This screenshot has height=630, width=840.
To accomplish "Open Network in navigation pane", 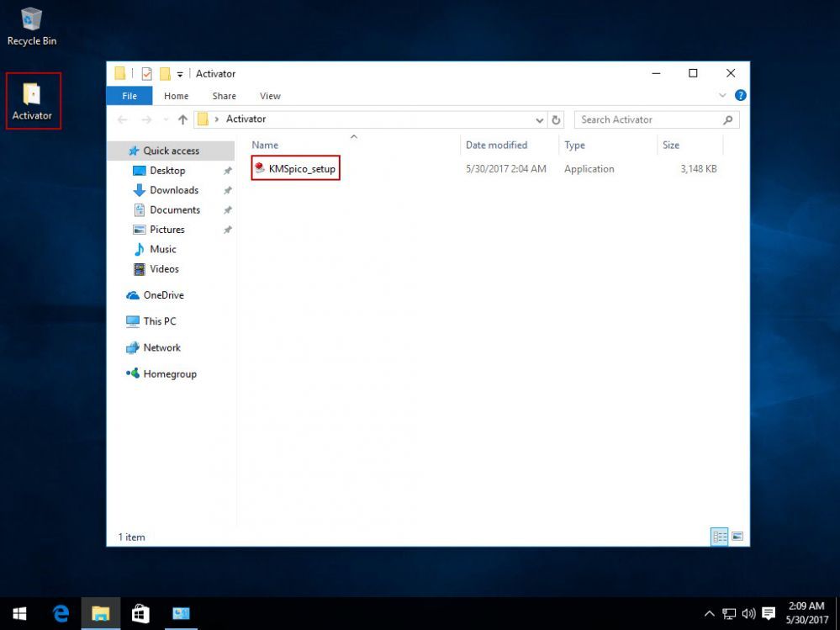I will [161, 347].
